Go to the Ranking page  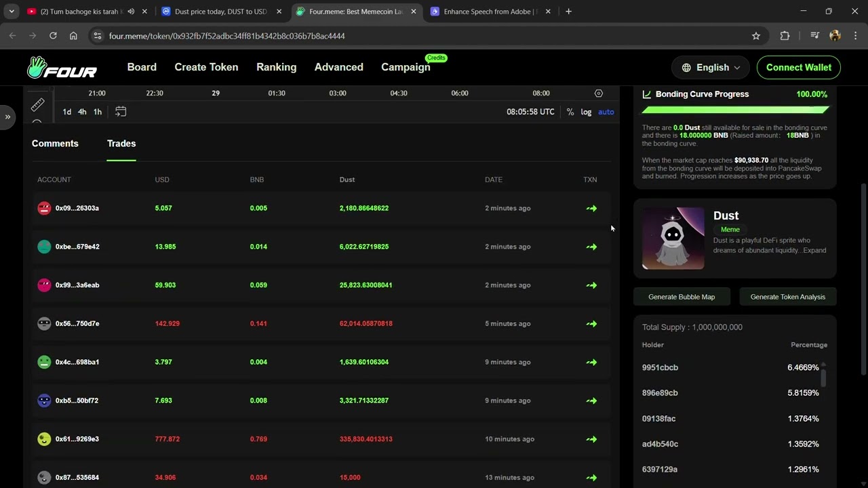[x=276, y=67]
